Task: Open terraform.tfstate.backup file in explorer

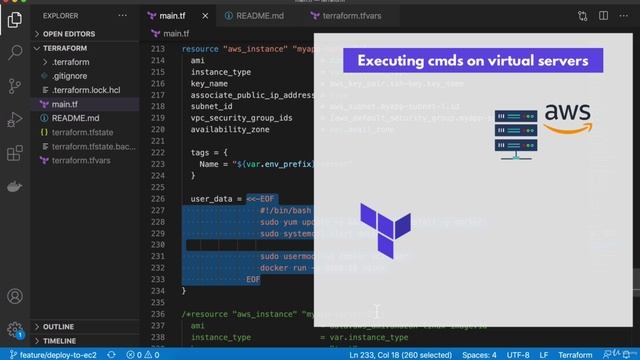Action: point(86,146)
